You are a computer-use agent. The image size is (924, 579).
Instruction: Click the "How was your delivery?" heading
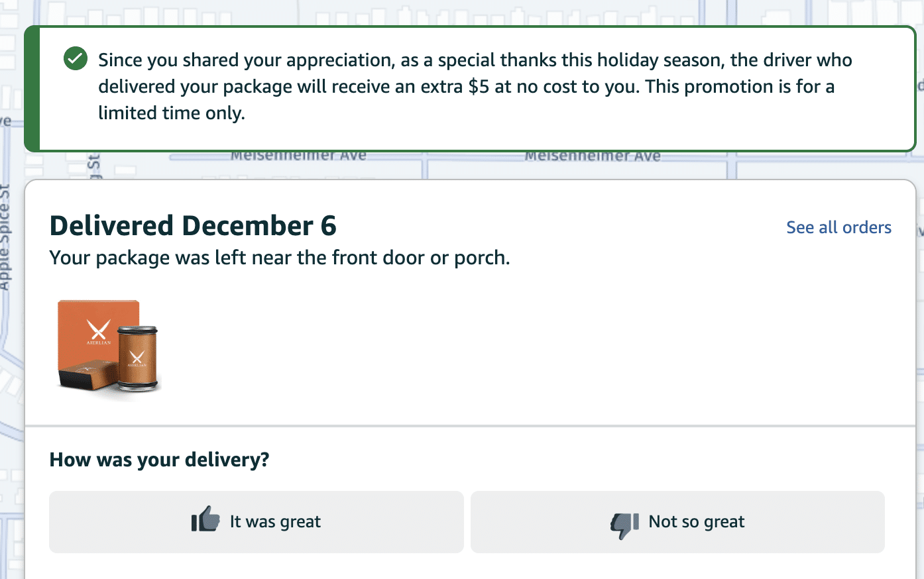click(x=159, y=460)
